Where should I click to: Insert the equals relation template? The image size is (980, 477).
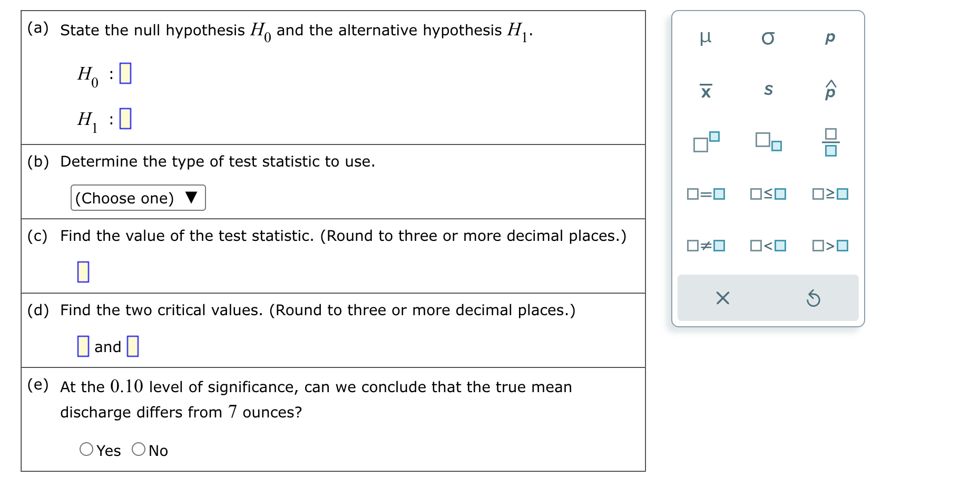pyautogui.click(x=706, y=194)
